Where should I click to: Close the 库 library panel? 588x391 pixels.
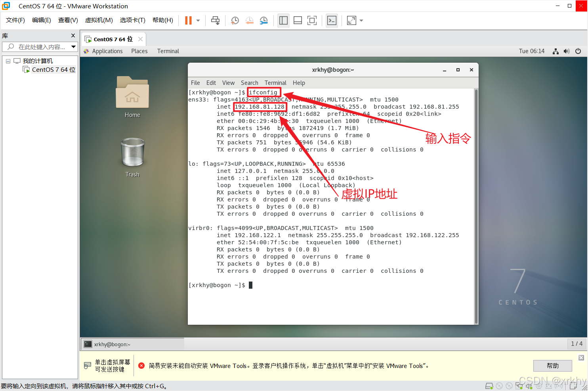tap(73, 36)
